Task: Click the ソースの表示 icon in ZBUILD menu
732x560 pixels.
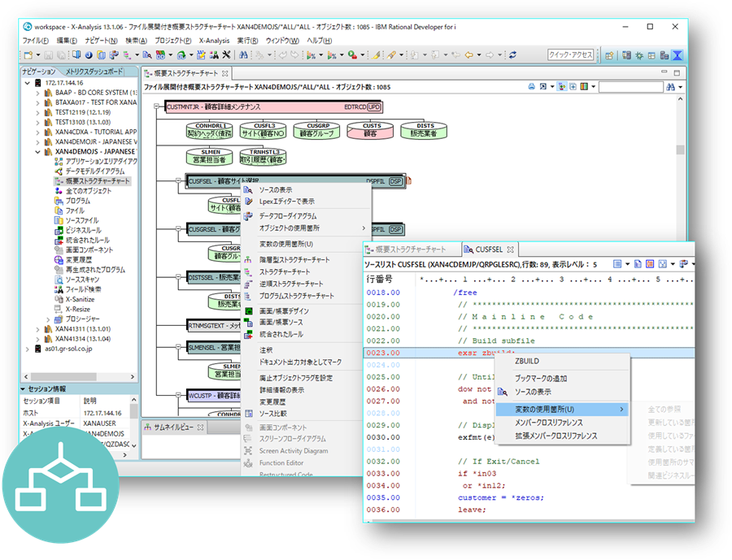Action: [503, 392]
